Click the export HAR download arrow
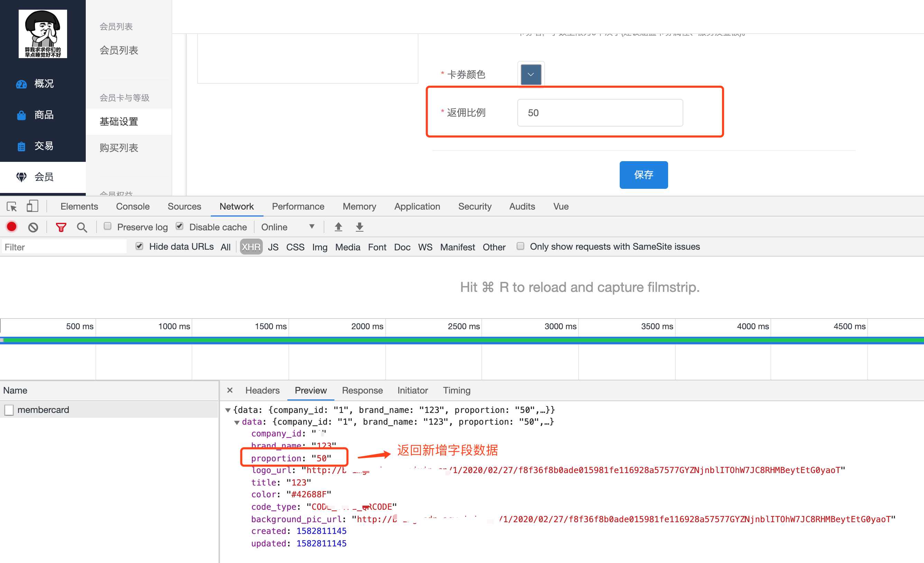 click(x=359, y=227)
